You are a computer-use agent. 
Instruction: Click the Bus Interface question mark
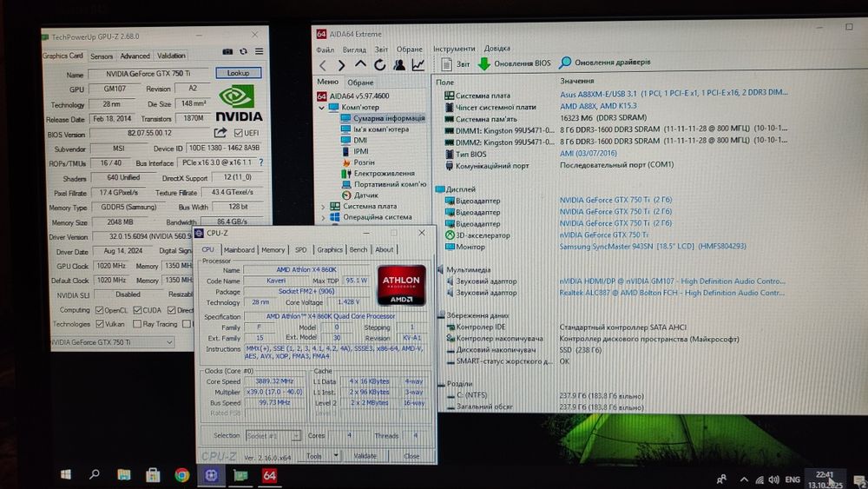pyautogui.click(x=260, y=162)
